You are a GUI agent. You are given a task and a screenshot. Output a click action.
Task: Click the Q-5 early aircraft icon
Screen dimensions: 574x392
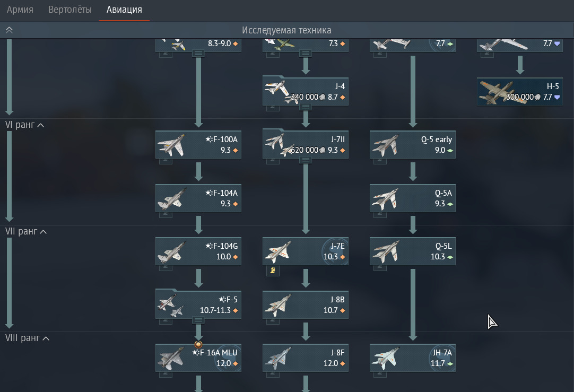click(386, 146)
